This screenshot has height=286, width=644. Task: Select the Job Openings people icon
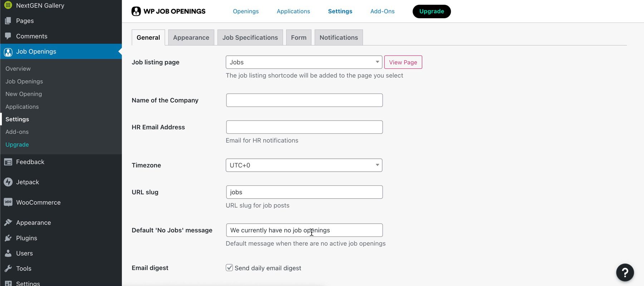[8, 52]
